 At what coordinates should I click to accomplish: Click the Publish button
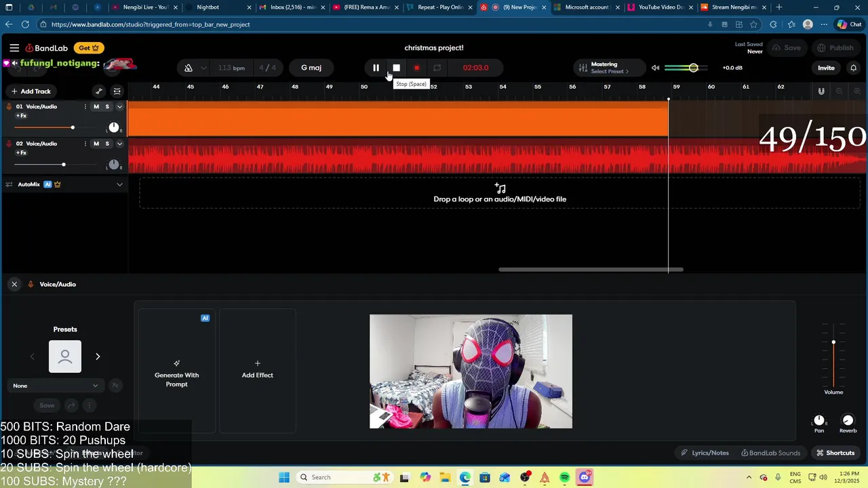point(835,48)
